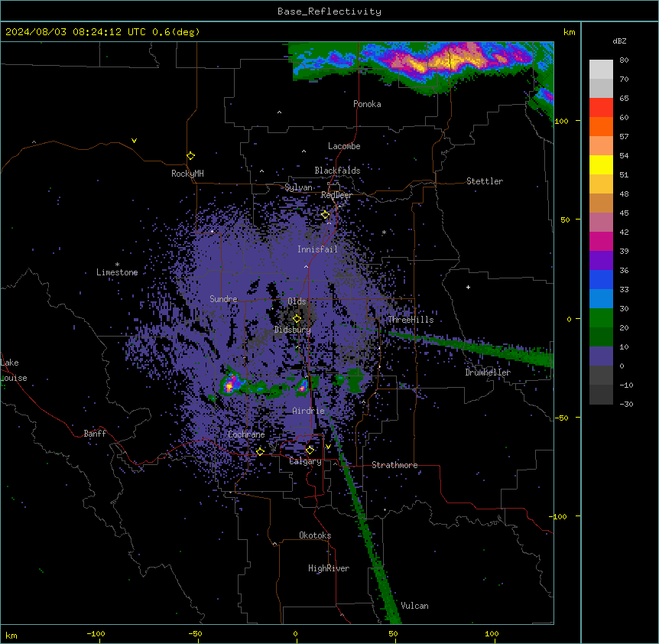Screen dimensions: 659x644
Task: Select the HighRiver label
Action: tap(329, 568)
